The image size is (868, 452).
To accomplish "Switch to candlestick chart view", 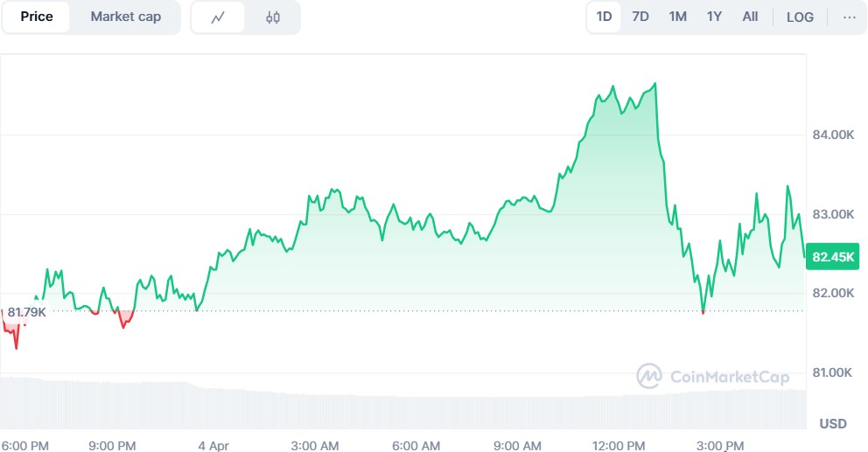I will 273,17.
